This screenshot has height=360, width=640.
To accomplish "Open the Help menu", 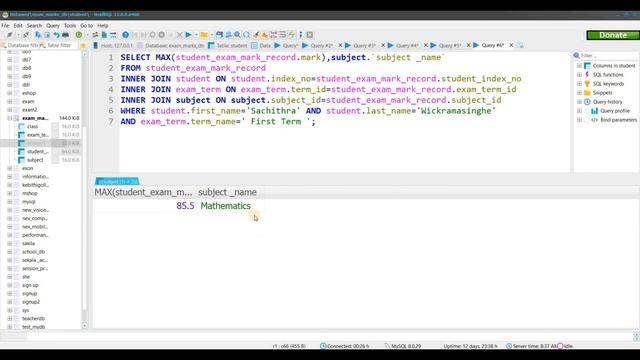I will coord(102,25).
